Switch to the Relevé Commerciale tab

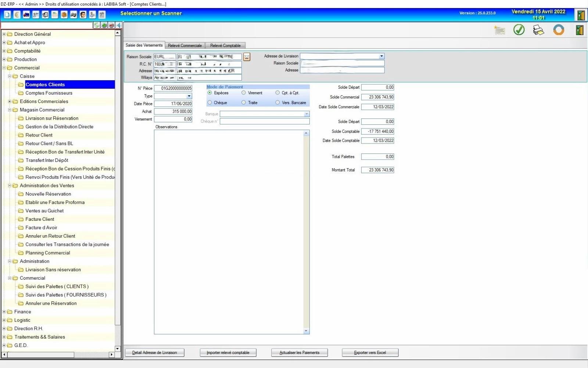tap(184, 46)
